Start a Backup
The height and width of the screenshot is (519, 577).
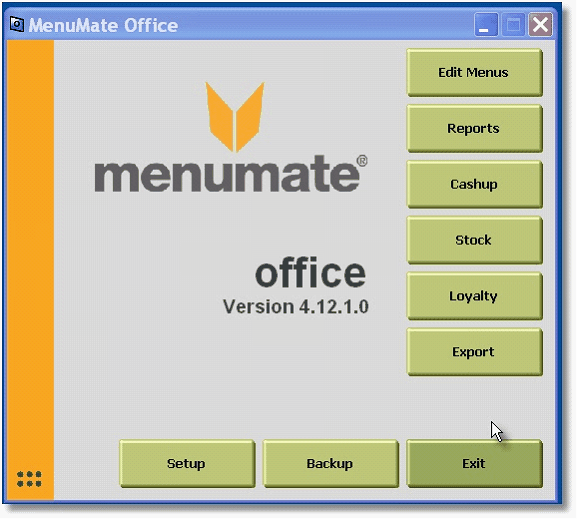[330, 463]
